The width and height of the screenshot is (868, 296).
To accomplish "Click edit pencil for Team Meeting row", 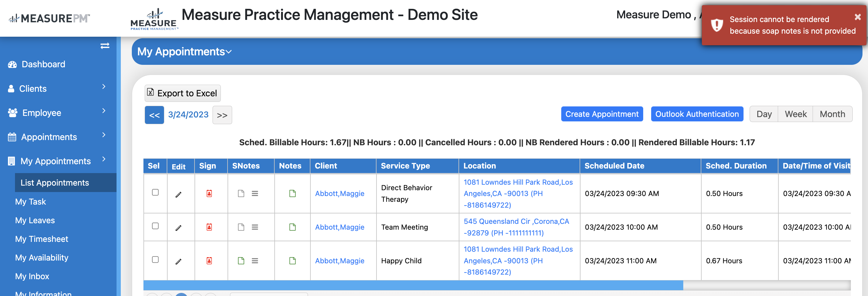I will pos(179,228).
